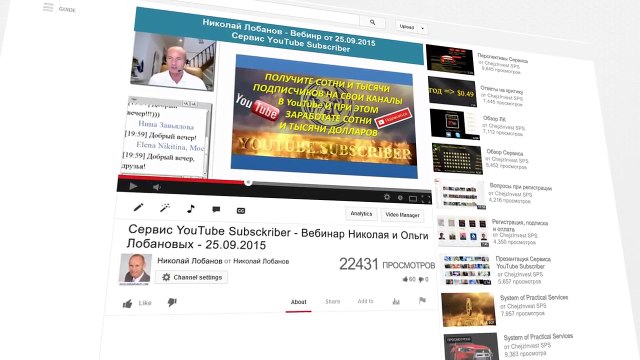Toggle theater mode rectangle icon

pos(413,199)
